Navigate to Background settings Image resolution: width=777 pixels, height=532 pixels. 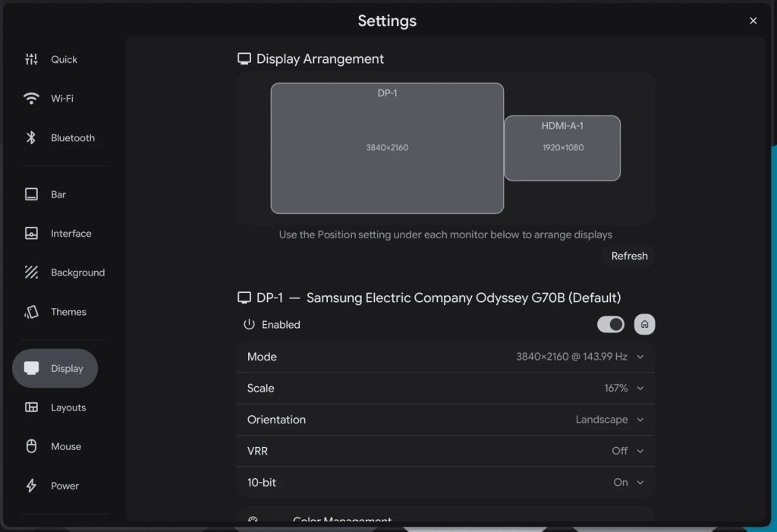pyautogui.click(x=78, y=272)
